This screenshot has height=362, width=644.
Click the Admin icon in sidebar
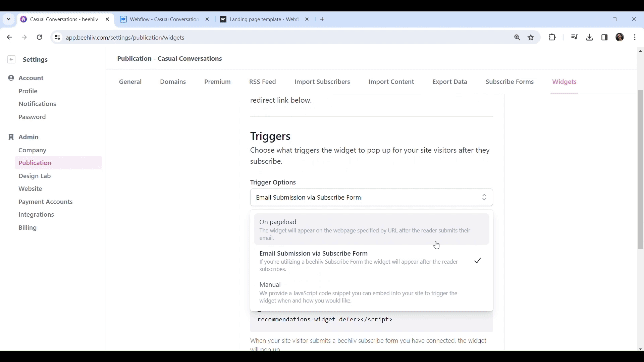[x=11, y=137]
